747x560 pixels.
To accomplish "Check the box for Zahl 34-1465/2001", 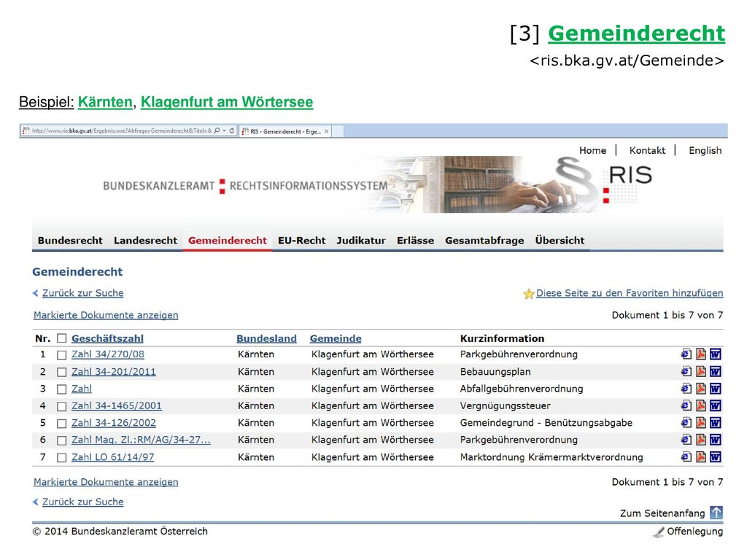I will [61, 406].
